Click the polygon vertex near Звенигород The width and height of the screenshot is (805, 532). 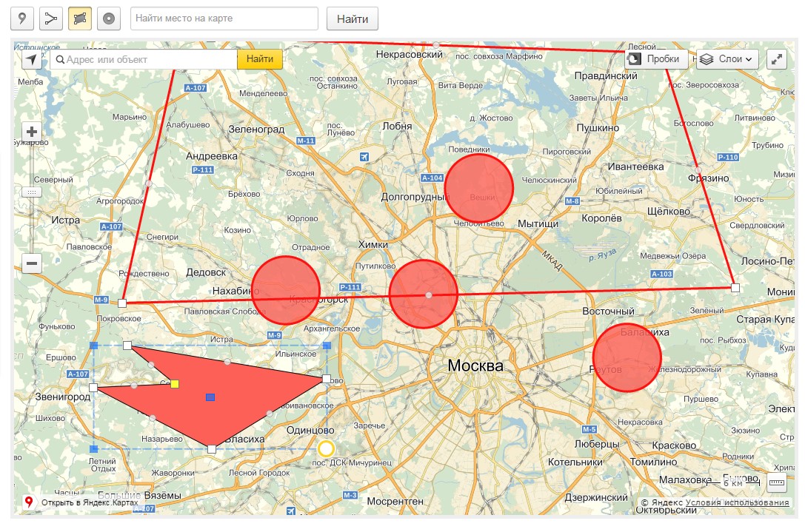(93, 387)
